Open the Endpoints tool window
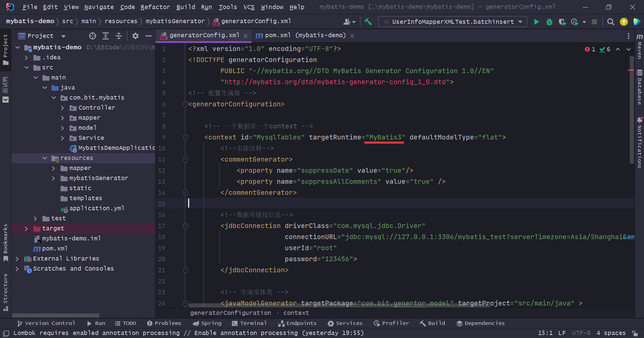The width and height of the screenshot is (644, 338). click(x=297, y=323)
